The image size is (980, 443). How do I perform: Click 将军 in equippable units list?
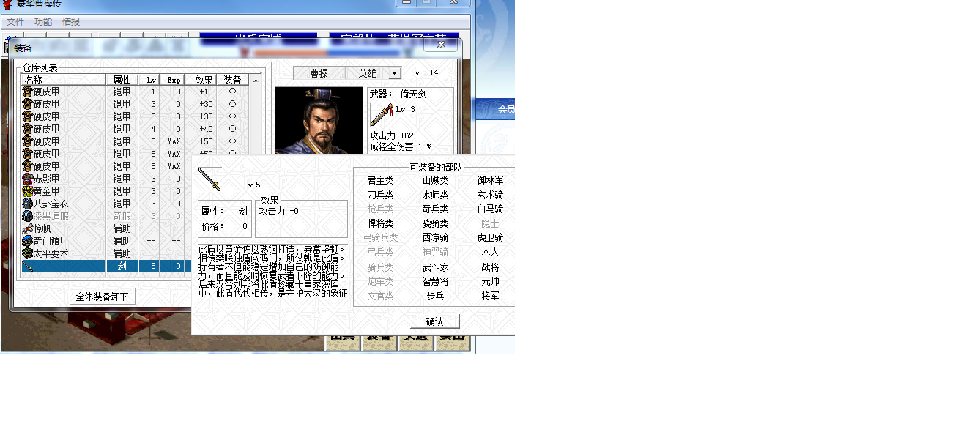490,296
